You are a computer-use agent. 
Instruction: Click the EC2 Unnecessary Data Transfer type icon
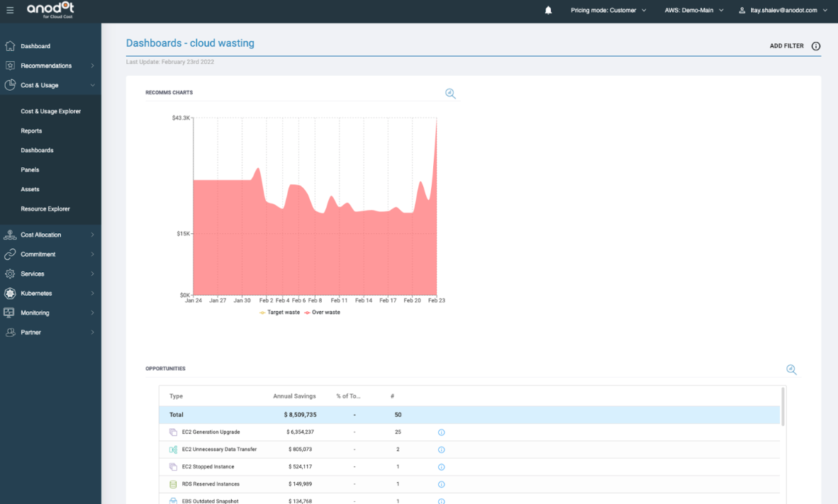pyautogui.click(x=173, y=449)
